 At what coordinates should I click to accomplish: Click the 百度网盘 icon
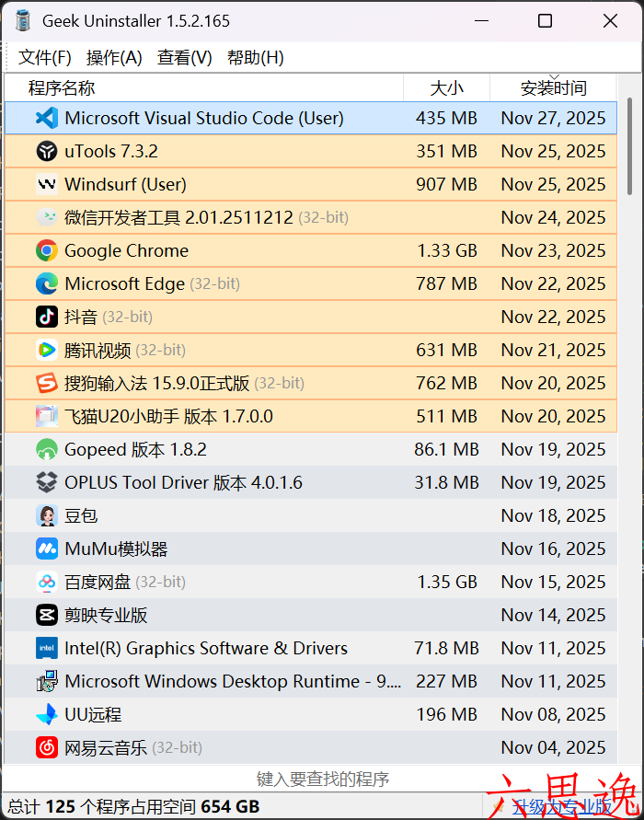tap(47, 582)
